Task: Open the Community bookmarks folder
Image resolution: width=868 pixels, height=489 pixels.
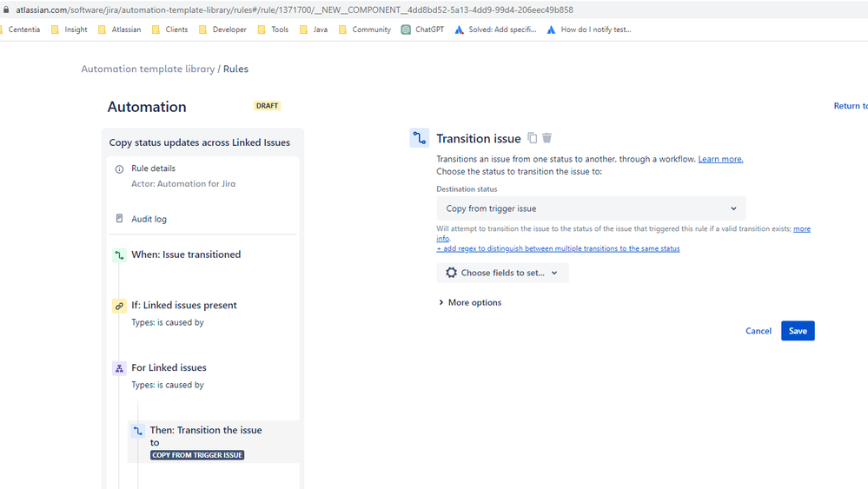Action: (x=365, y=30)
